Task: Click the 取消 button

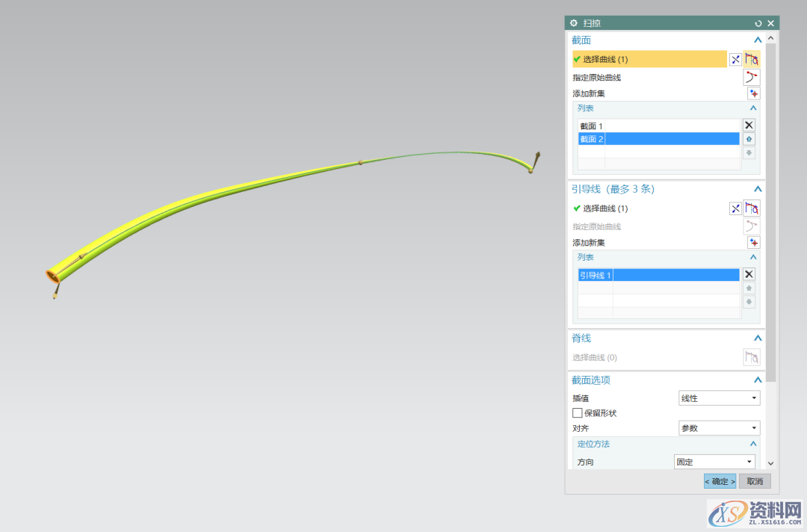Action: (755, 481)
